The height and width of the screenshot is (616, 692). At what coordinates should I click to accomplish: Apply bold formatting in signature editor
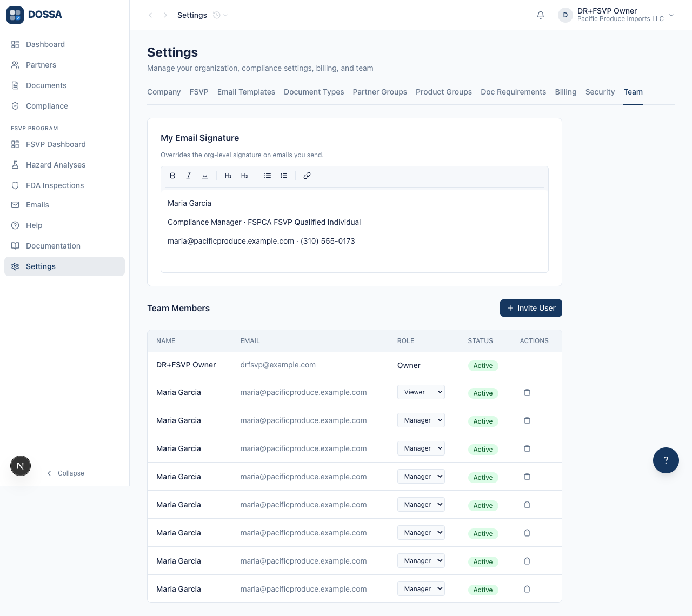click(172, 176)
